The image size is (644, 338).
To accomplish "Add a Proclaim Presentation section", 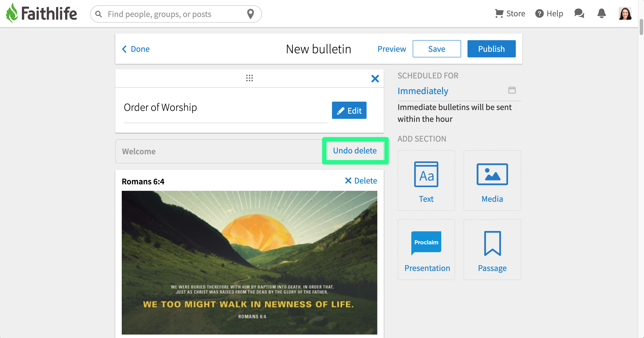I will coord(426,250).
